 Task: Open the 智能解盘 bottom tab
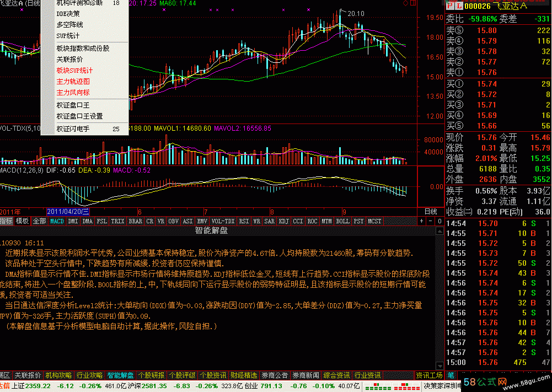coord(120,375)
